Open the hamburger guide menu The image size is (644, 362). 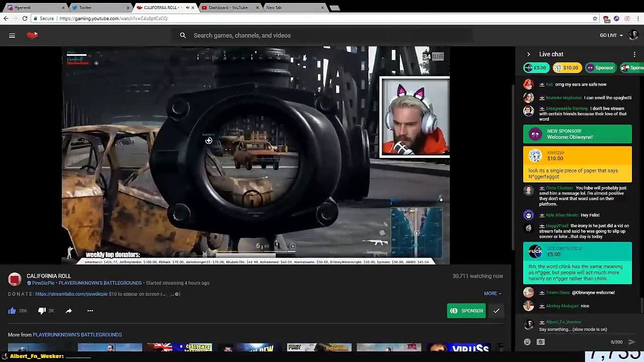click(12, 35)
